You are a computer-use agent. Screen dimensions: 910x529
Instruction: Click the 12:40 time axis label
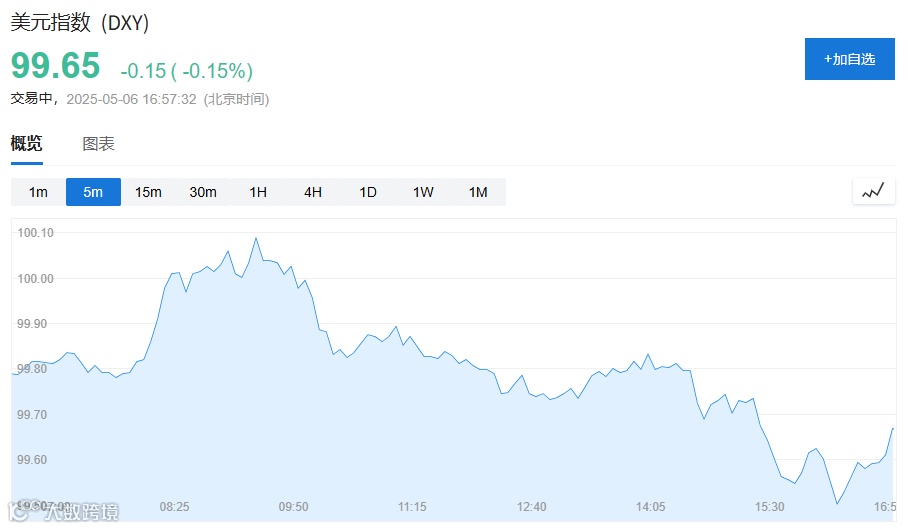click(x=532, y=506)
